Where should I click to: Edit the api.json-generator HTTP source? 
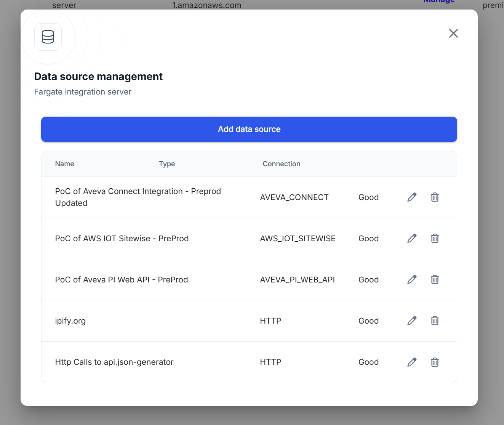(412, 362)
